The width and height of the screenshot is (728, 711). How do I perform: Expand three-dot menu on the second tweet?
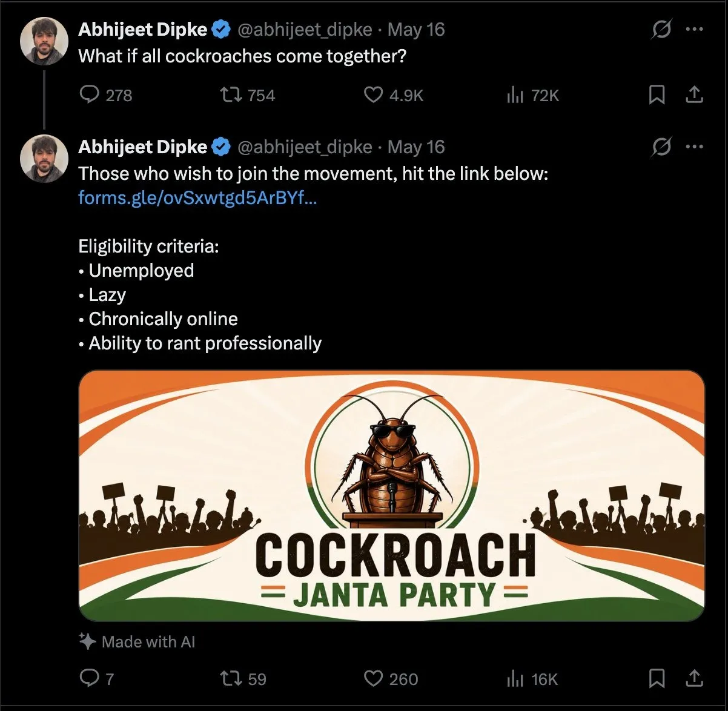tap(694, 147)
